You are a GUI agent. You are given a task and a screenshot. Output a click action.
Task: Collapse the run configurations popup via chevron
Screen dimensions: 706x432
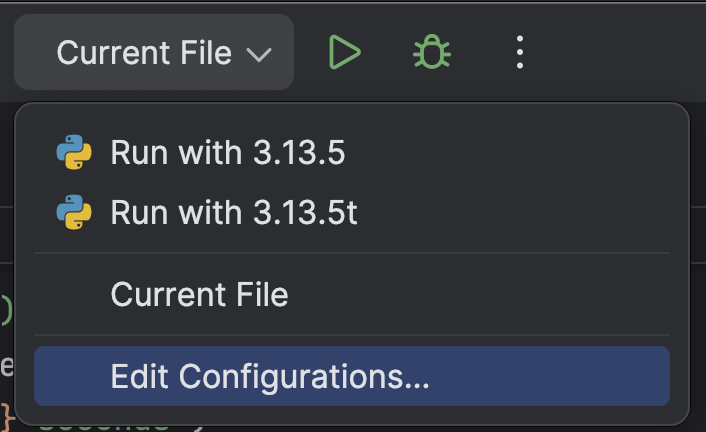(259, 54)
